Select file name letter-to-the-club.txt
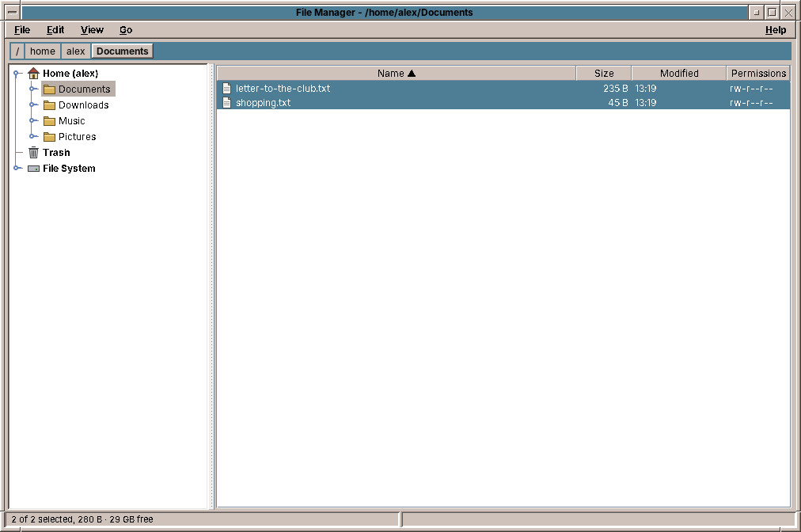Viewport: 801px width, 532px height. tap(283, 89)
